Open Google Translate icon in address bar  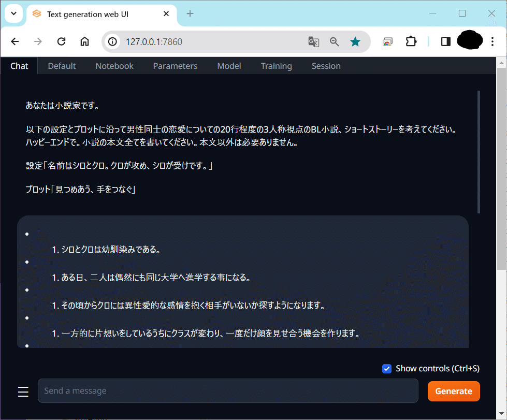313,41
